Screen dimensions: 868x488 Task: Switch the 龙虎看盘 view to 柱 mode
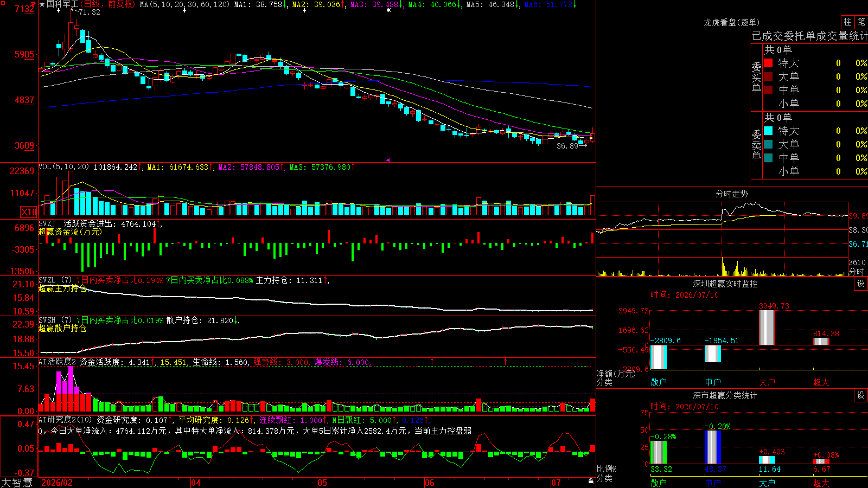pos(847,22)
